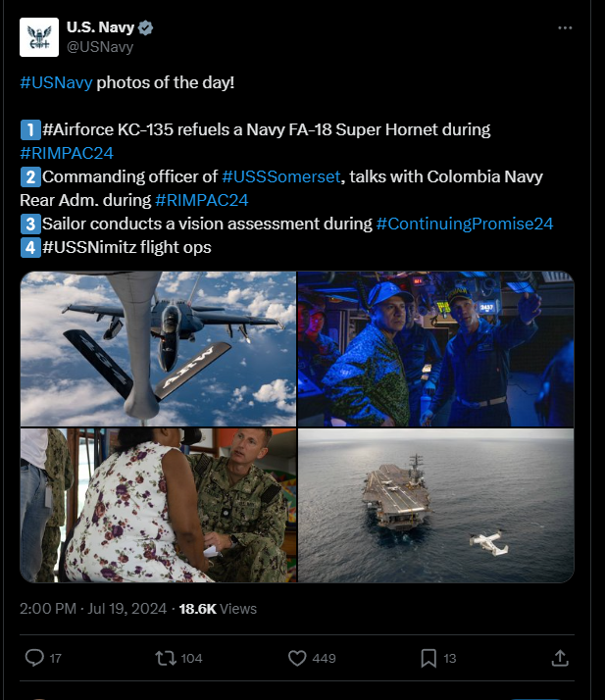View the USS Nimitz carrier photo
The width and height of the screenshot is (605, 700).
click(435, 505)
